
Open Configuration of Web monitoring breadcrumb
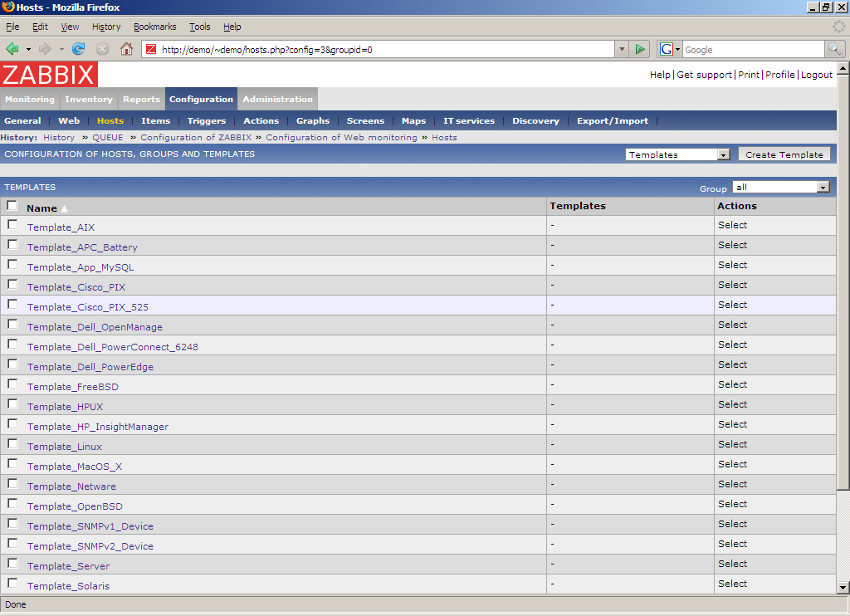341,138
